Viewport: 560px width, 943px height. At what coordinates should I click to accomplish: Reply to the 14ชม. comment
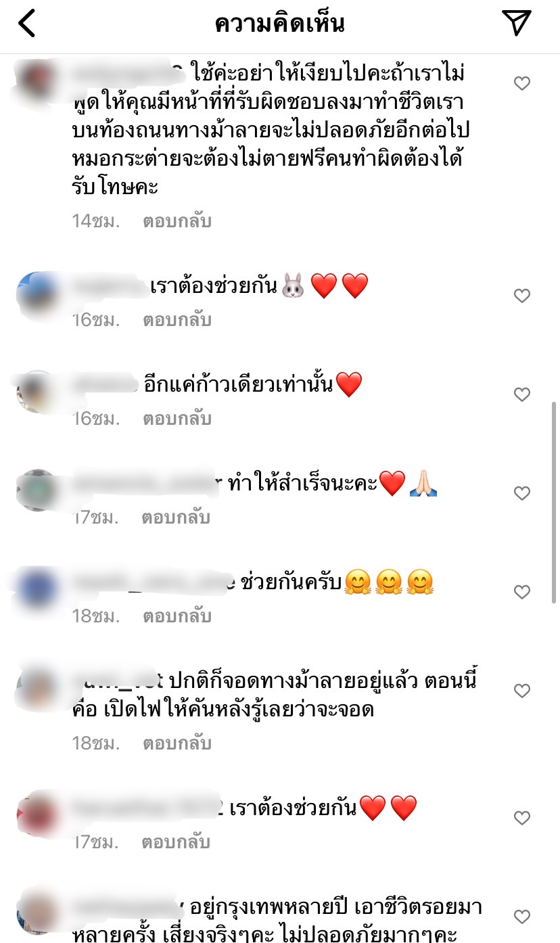pos(177,221)
